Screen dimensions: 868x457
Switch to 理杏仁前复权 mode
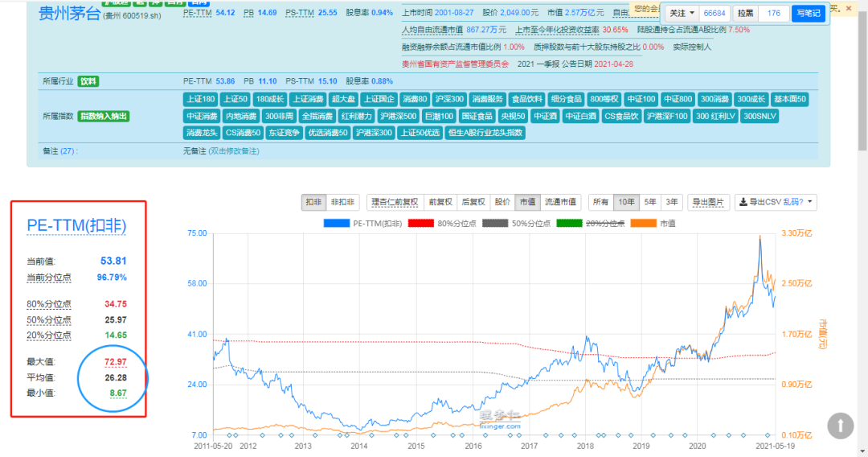point(395,202)
